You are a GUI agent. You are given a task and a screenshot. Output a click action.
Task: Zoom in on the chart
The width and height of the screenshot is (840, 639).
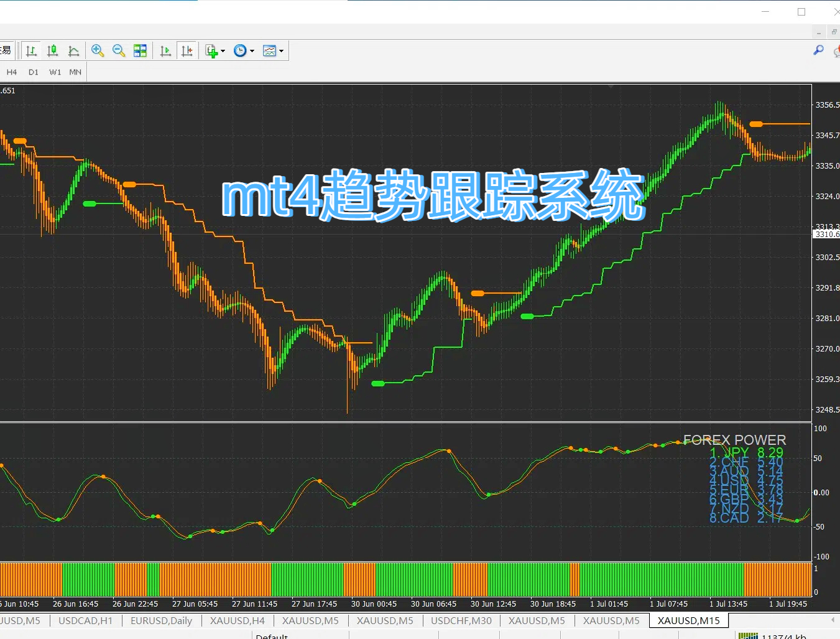click(98, 51)
